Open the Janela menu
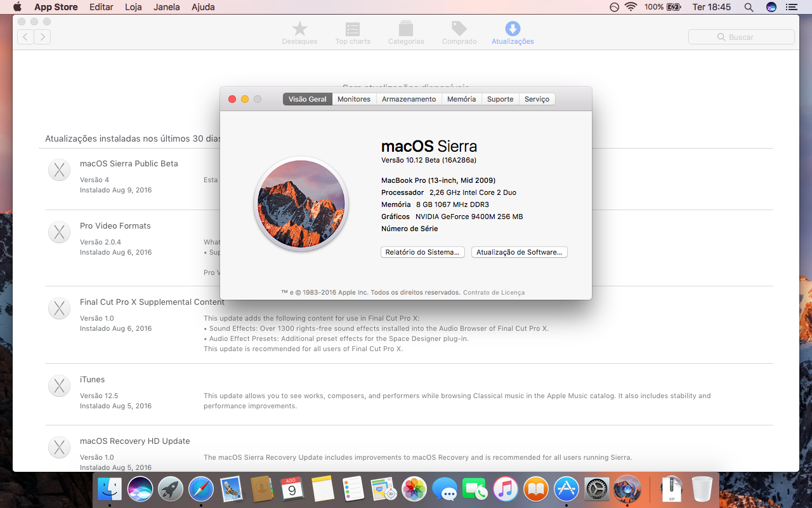This screenshot has height=508, width=812. pos(167,7)
